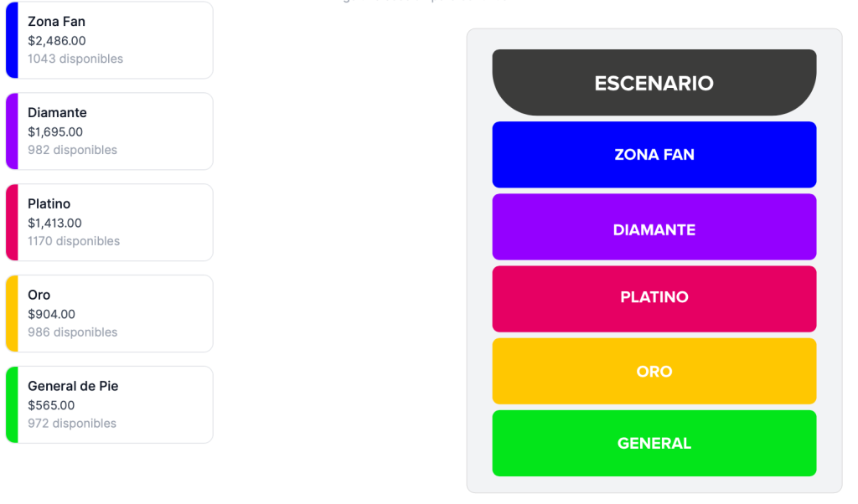858x504 pixels.
Task: Click yellow color stripe on Oro card
Action: click(x=12, y=314)
